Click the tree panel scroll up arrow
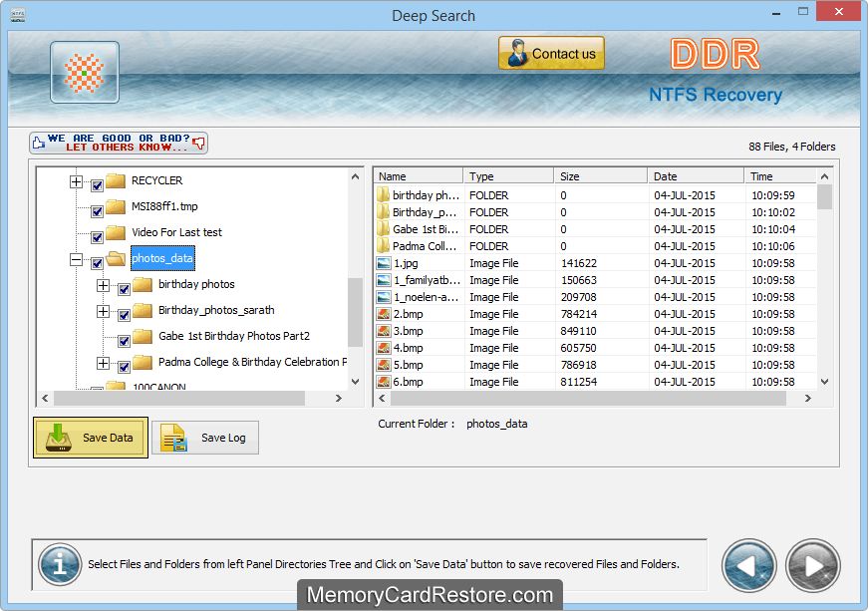The image size is (868, 611). click(356, 176)
